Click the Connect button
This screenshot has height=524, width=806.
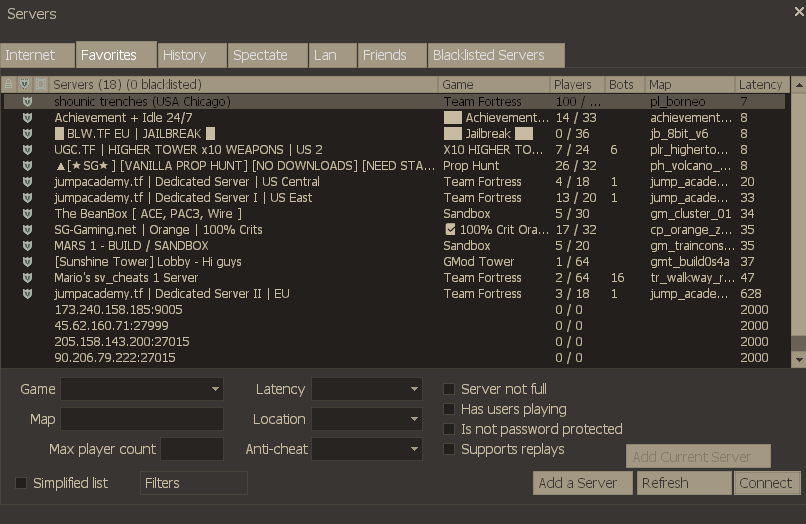pyautogui.click(x=767, y=483)
